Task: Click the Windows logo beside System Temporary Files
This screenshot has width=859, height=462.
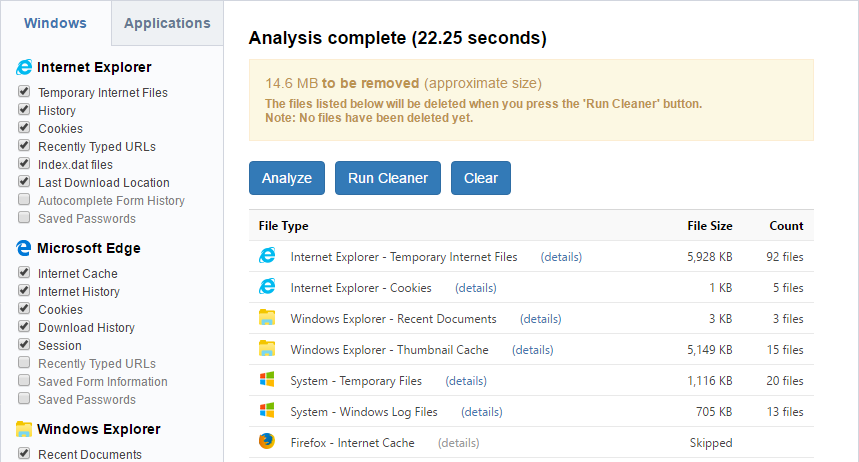Action: click(267, 381)
